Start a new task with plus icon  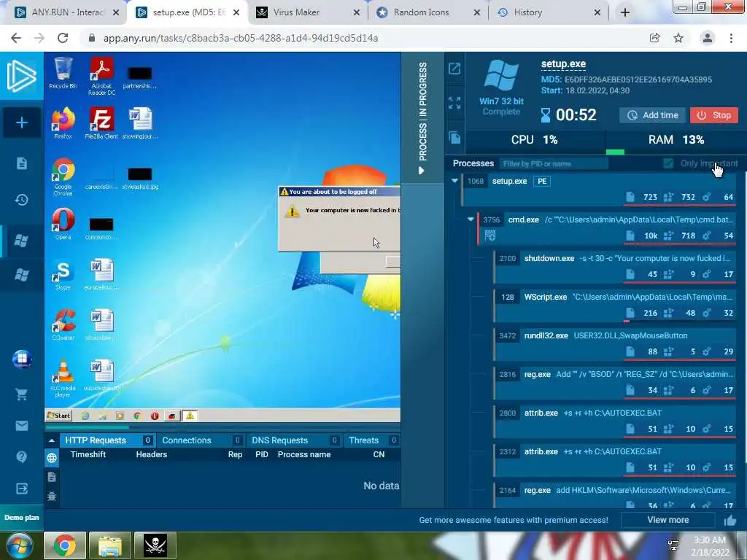point(21,122)
